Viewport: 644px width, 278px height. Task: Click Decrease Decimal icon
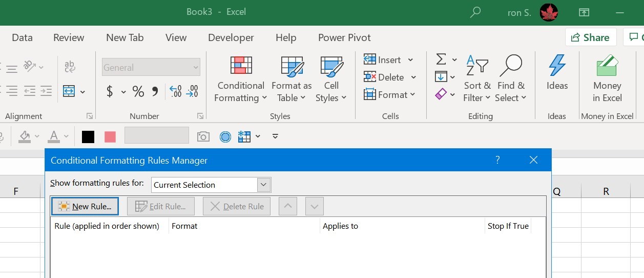pos(192,92)
